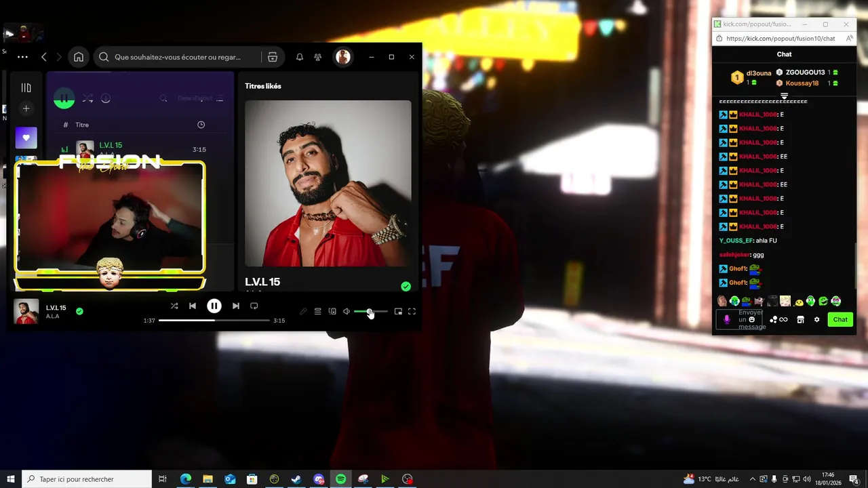This screenshot has height=488, width=868.
Task: Go forward in Spotify navigation
Action: (x=59, y=57)
